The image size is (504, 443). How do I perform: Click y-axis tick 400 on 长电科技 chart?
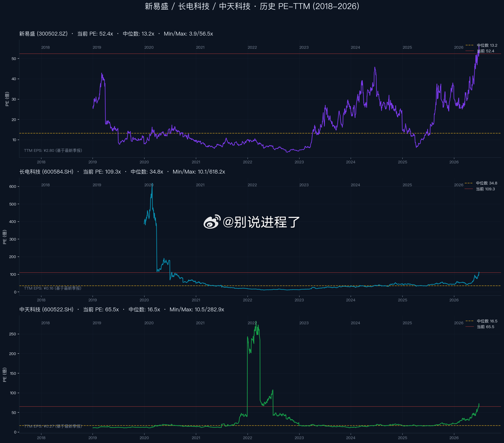(x=12, y=222)
